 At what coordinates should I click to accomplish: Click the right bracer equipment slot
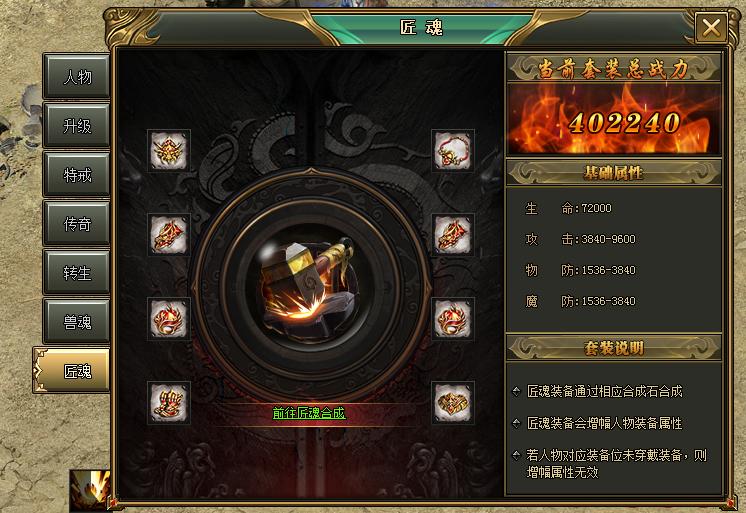453,235
